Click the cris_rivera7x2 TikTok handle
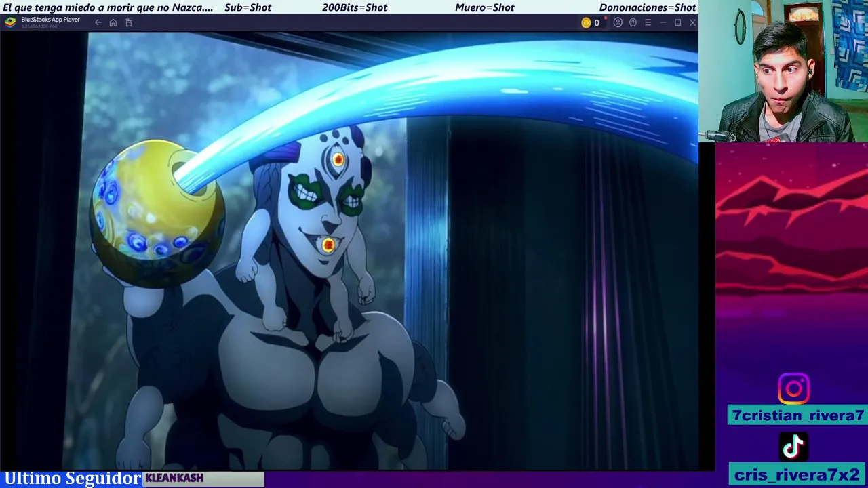Screen dimensions: 868x488 coord(797,474)
